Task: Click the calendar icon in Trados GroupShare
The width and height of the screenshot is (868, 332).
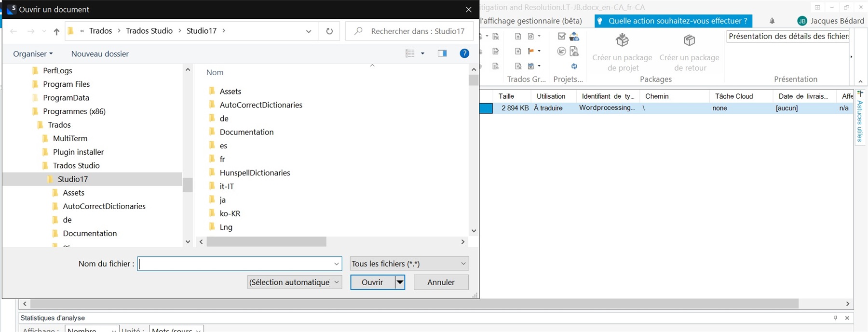Action: click(x=531, y=66)
